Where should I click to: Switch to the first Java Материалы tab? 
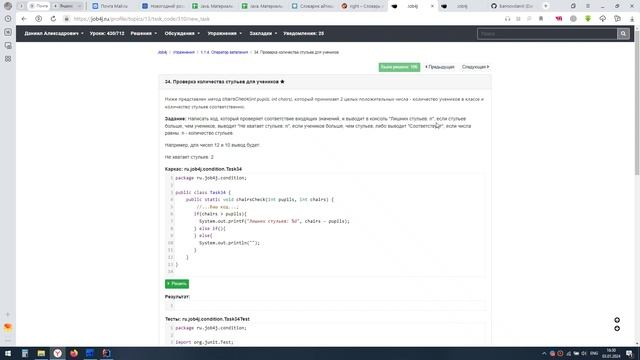[213, 6]
